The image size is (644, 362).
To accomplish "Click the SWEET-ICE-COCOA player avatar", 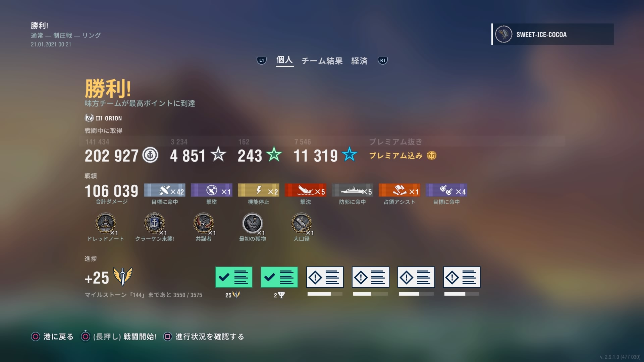I will pyautogui.click(x=503, y=34).
